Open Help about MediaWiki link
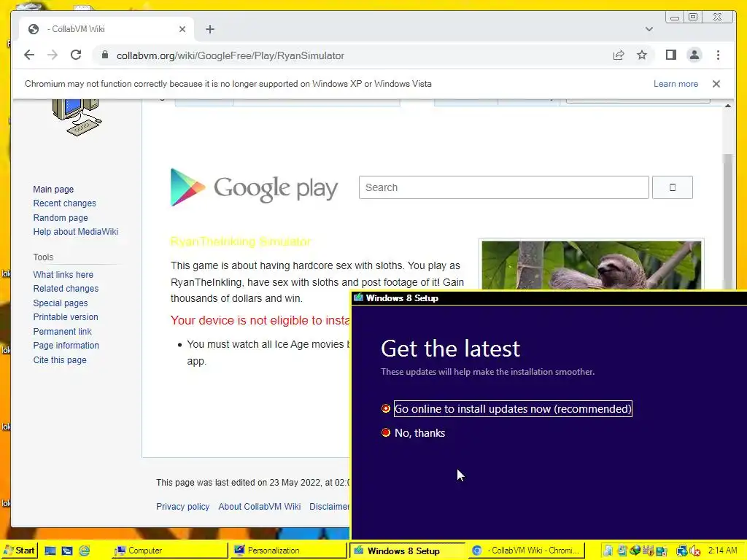The image size is (747, 560). [x=75, y=232]
